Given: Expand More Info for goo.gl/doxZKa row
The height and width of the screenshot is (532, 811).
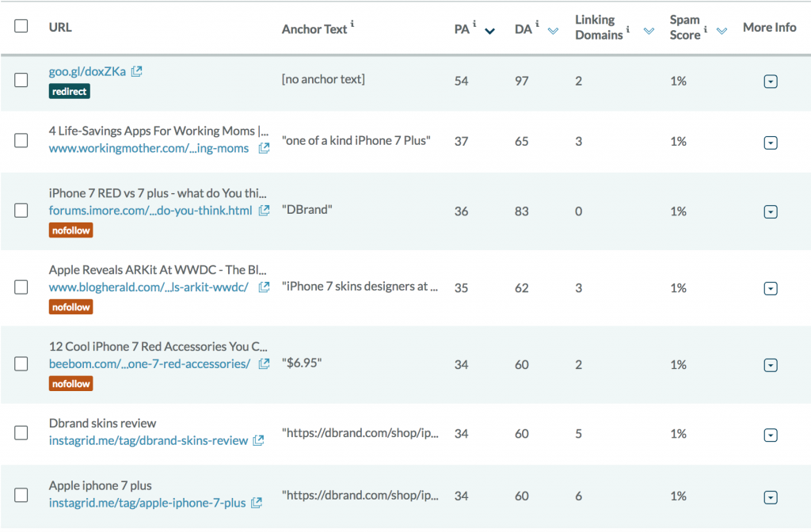Looking at the screenshot, I should (x=770, y=81).
